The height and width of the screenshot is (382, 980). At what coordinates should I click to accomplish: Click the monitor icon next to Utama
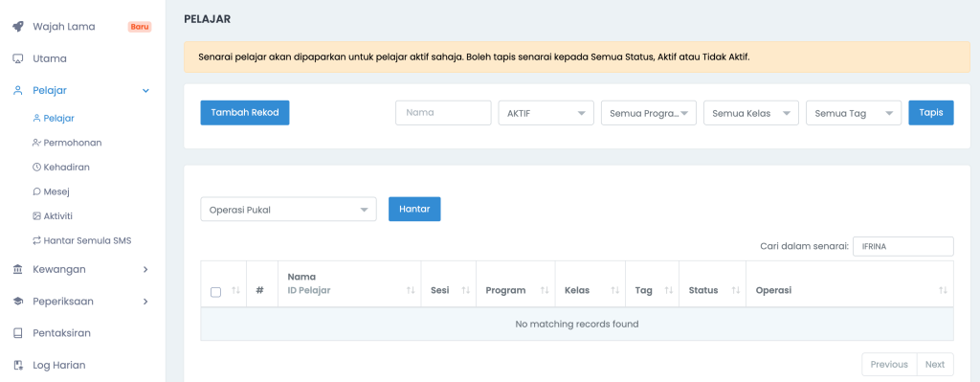point(18,58)
